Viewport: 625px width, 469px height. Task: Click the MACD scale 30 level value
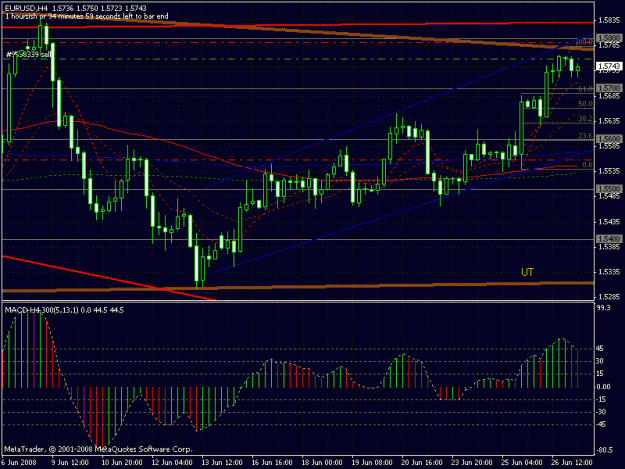(x=600, y=361)
